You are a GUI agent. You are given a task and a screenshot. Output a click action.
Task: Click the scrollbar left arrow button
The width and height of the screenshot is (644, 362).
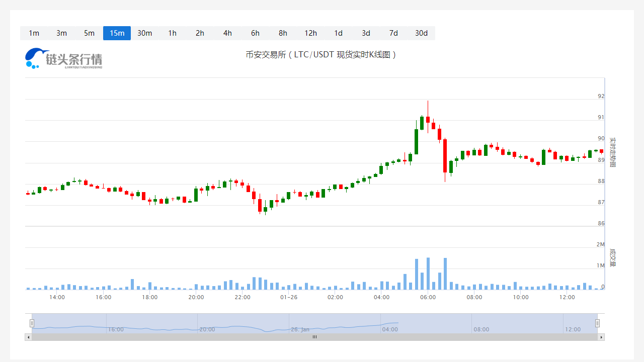coord(28,337)
